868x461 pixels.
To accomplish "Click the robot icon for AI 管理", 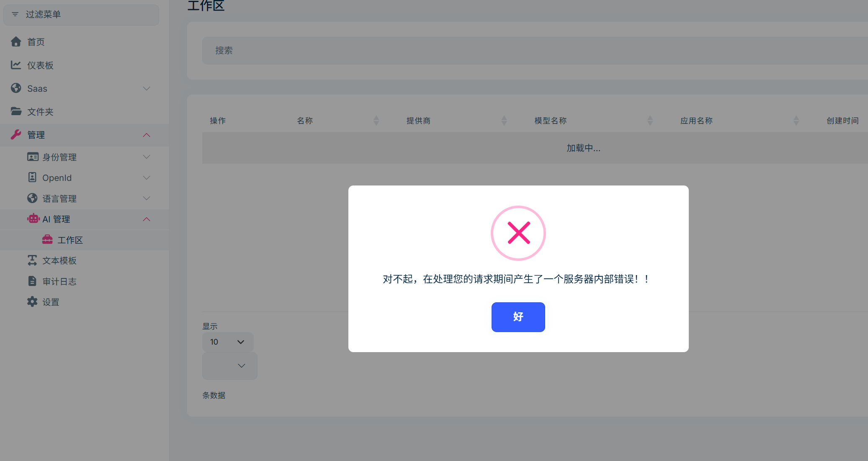I will tap(33, 219).
